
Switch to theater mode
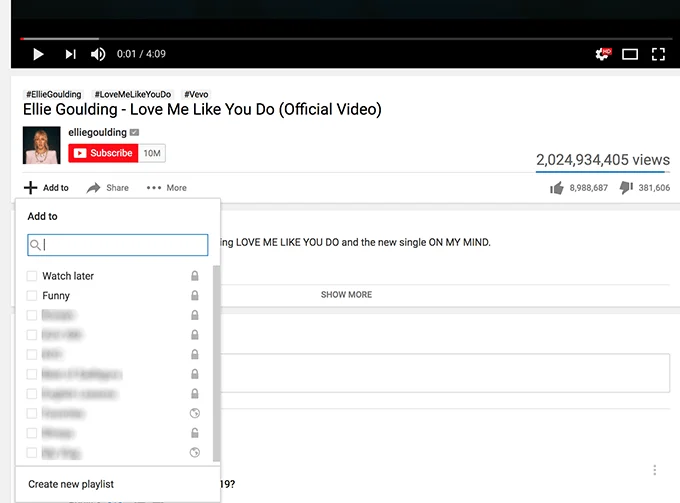(630, 54)
